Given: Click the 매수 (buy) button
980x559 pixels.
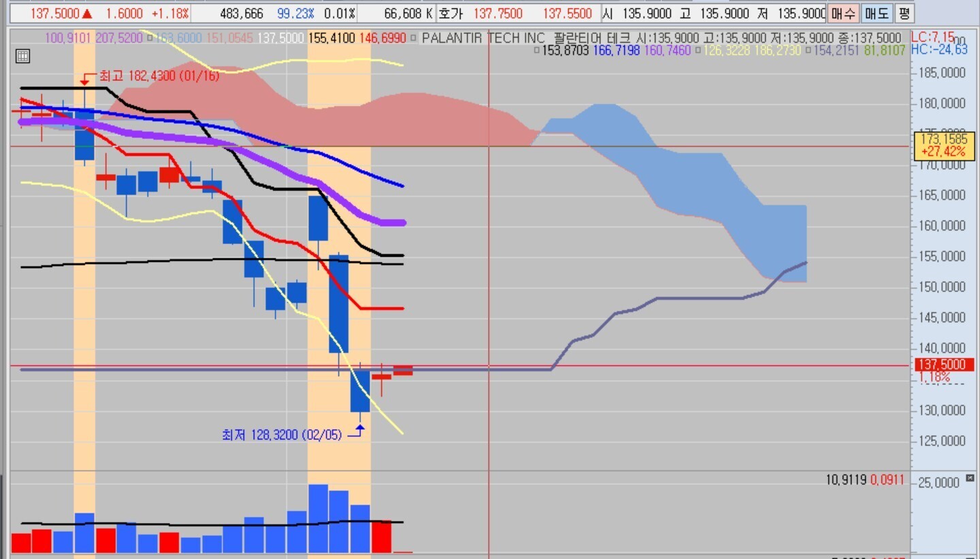Looking at the screenshot, I should click(x=844, y=13).
